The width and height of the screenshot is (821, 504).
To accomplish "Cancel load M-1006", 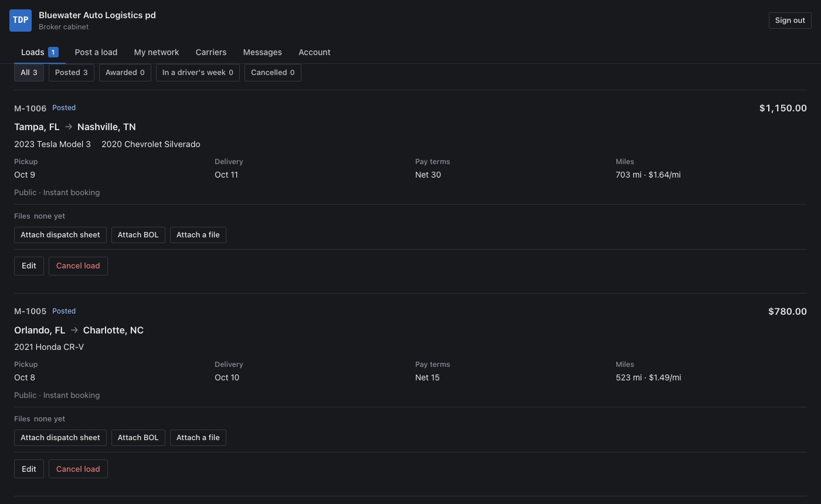I will point(78,266).
